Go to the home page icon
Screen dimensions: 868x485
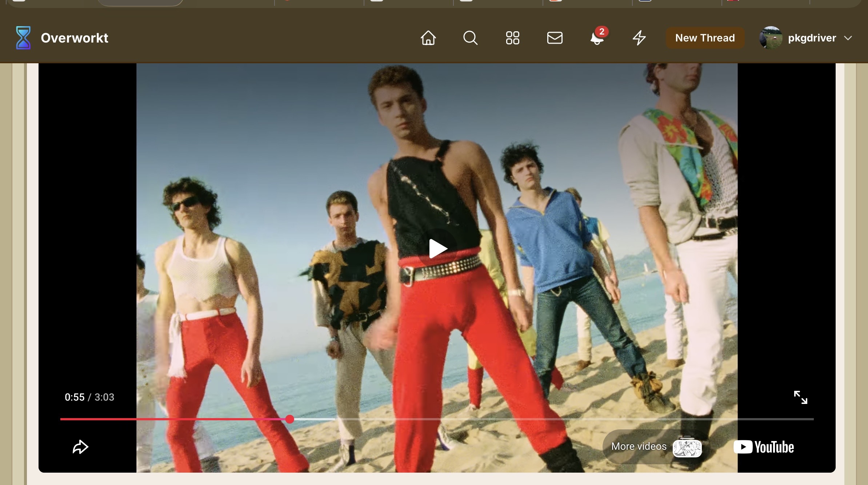tap(428, 38)
